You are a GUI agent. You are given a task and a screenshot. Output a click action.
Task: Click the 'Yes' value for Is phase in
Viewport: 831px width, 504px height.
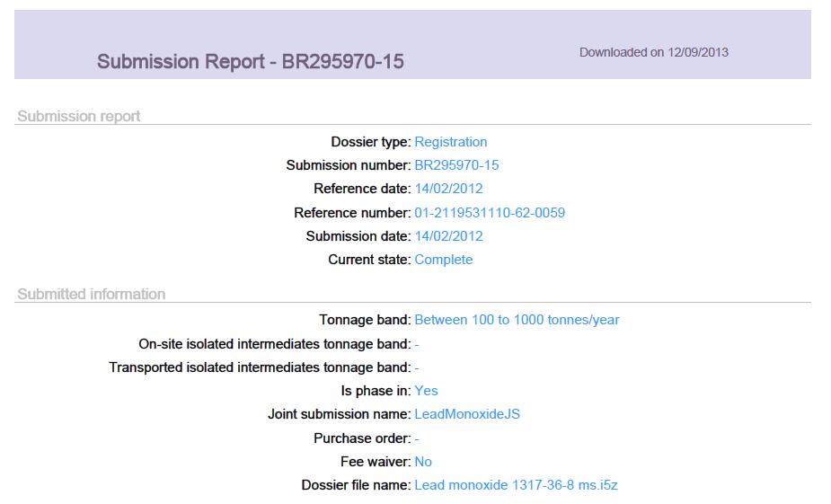point(426,391)
